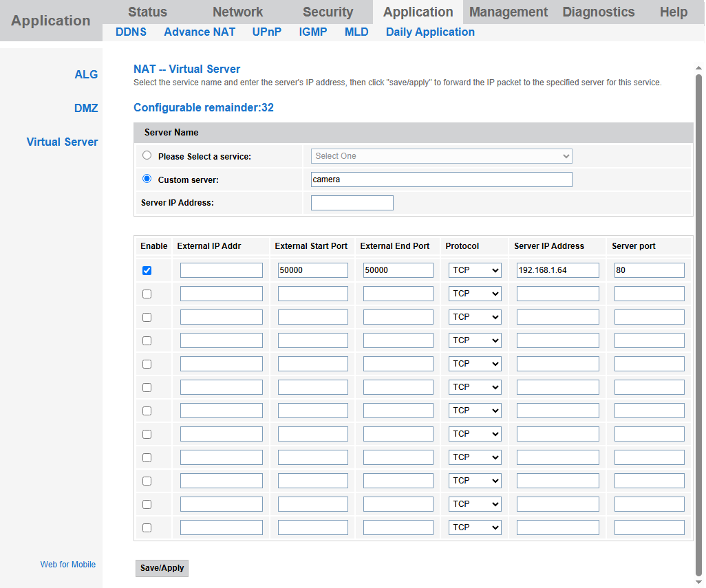Tick the Enable checkbox in second row
Image resolution: width=706 pixels, height=588 pixels.
coord(147,294)
